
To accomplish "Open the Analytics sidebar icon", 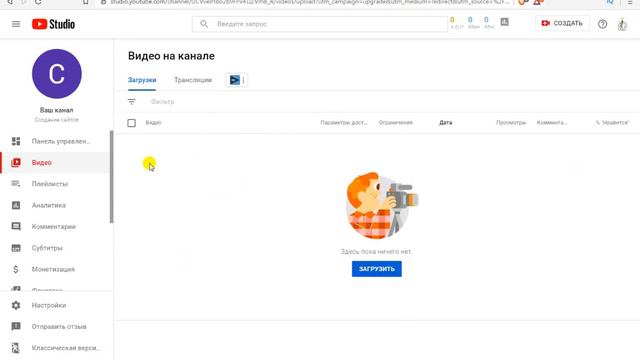I will [16, 205].
